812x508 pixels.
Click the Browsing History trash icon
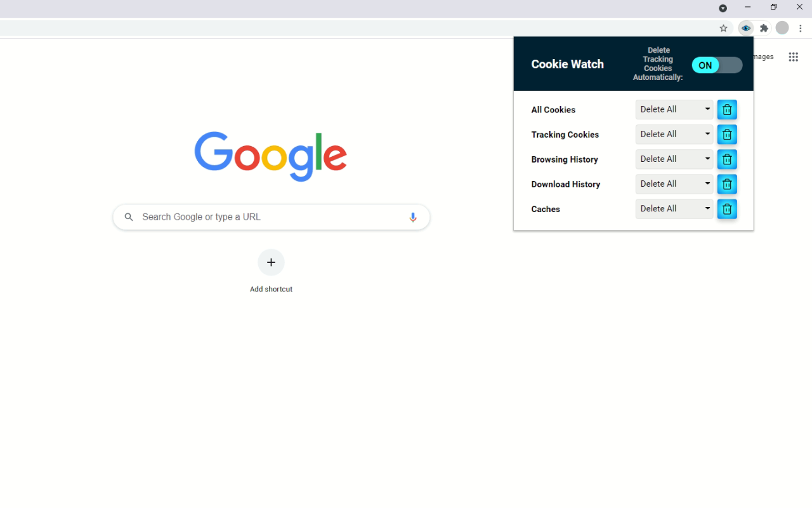(x=727, y=159)
